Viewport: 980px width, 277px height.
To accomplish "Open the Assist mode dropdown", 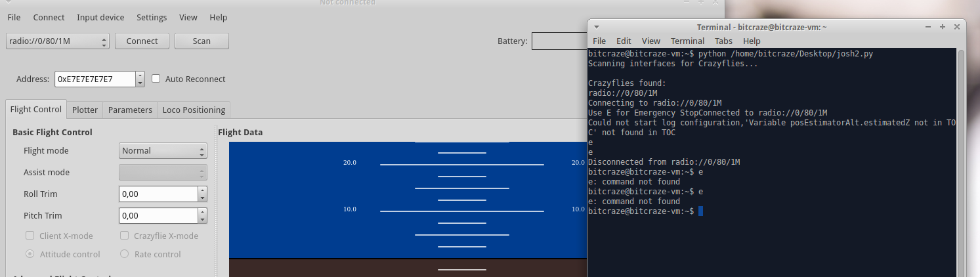I will pos(163,173).
